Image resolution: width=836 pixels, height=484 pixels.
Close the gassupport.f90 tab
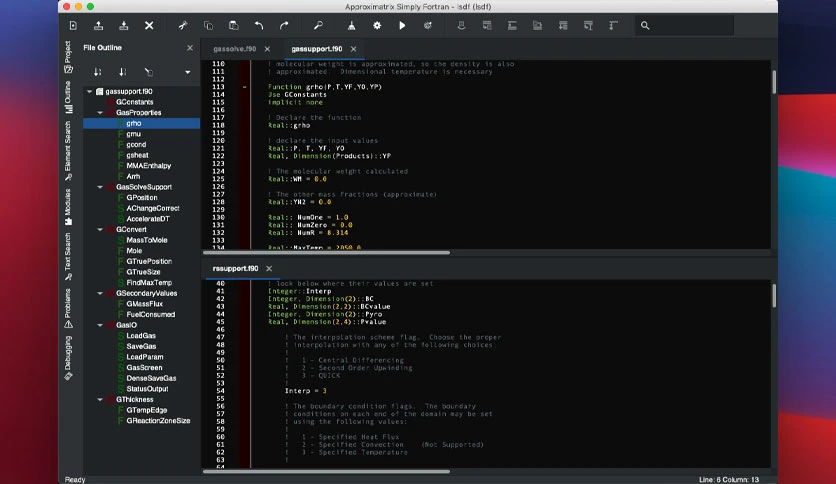click(x=353, y=49)
